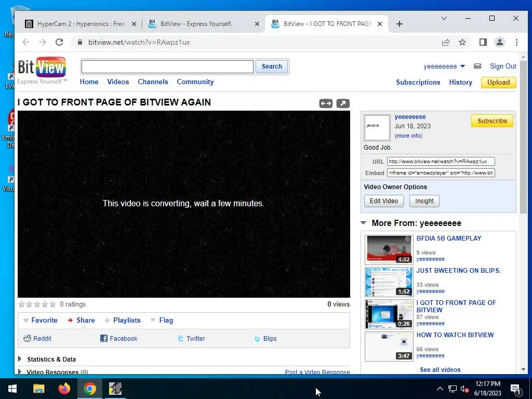Open video in pop-out player icon
This screenshot has width=532, height=399.
343,103
